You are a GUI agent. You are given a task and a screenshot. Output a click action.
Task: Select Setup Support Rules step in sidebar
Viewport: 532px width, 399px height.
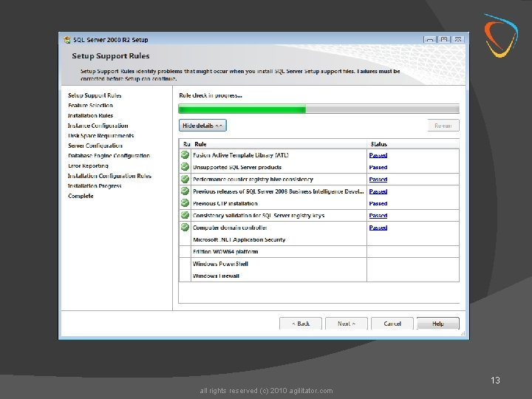click(95, 95)
